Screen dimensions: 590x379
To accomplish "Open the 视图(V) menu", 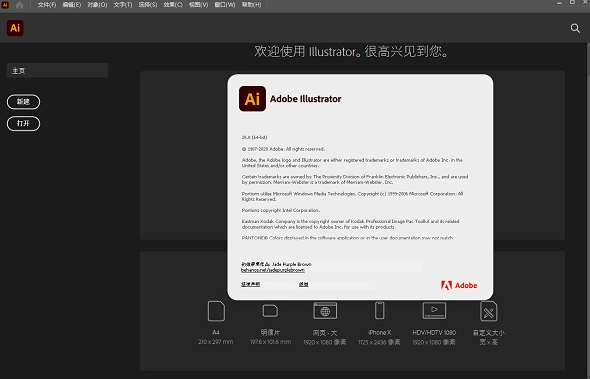I will (x=198, y=5).
